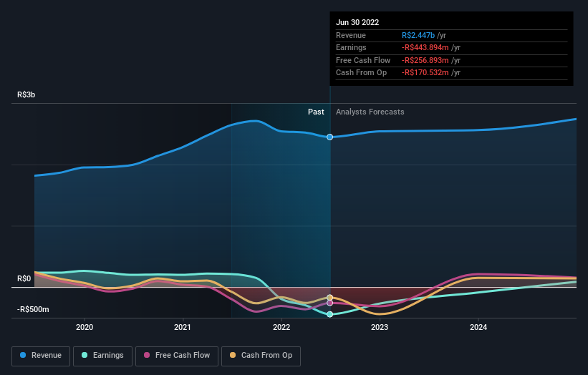Click the 2023 x-axis label
The height and width of the screenshot is (375, 588).
click(x=380, y=328)
